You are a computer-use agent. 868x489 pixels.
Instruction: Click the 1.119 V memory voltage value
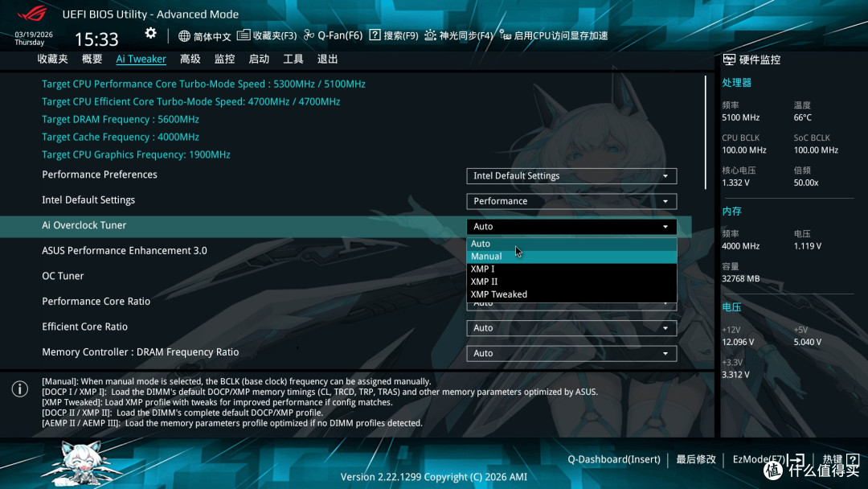807,246
